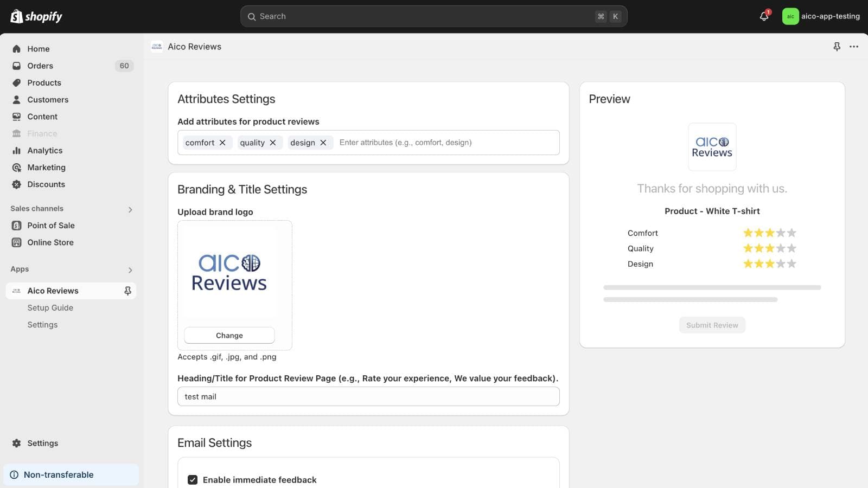Open the notifications bell icon
The image size is (868, 488).
point(764,16)
